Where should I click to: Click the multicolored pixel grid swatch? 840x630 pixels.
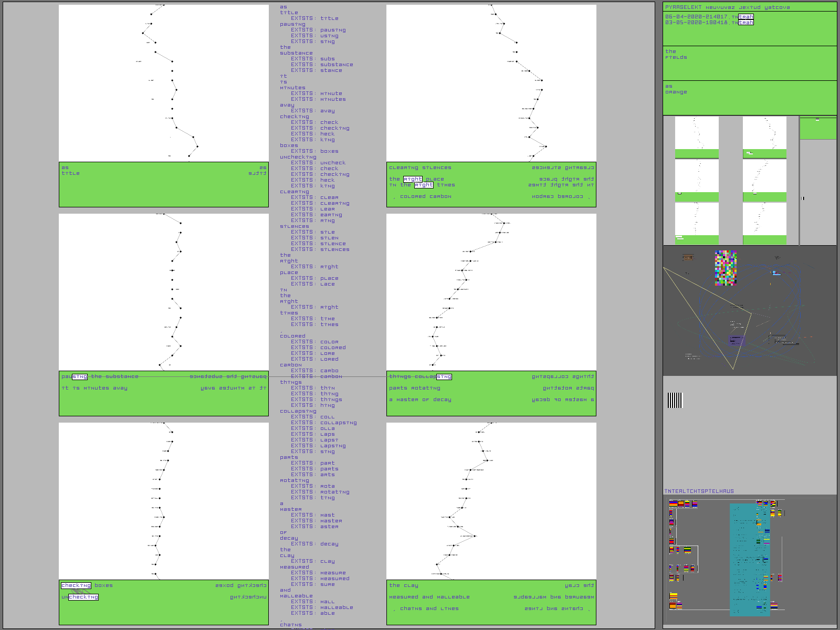[726, 268]
